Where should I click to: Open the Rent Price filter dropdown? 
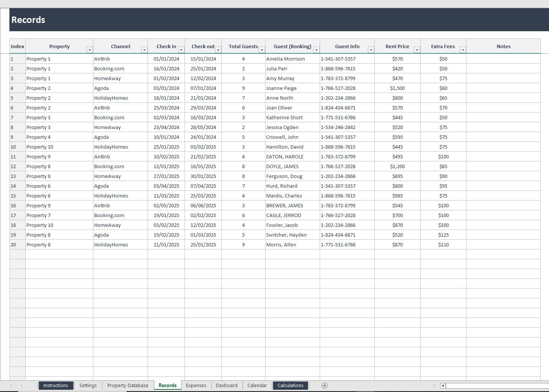tap(417, 50)
